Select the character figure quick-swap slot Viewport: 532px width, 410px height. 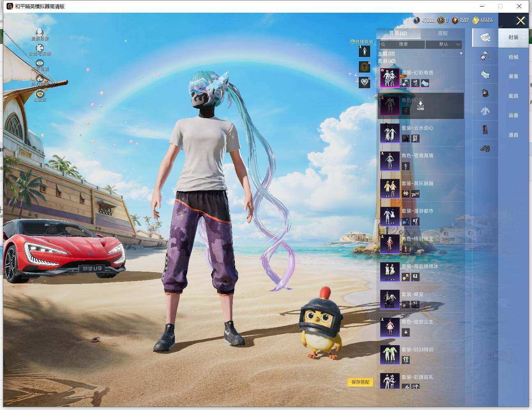tap(365, 51)
